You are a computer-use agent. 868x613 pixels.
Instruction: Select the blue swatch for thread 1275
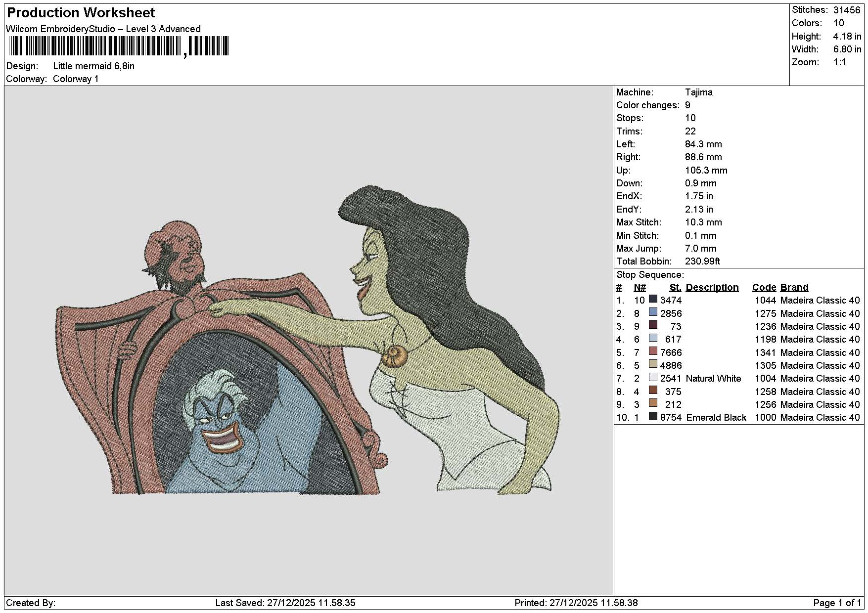(653, 312)
